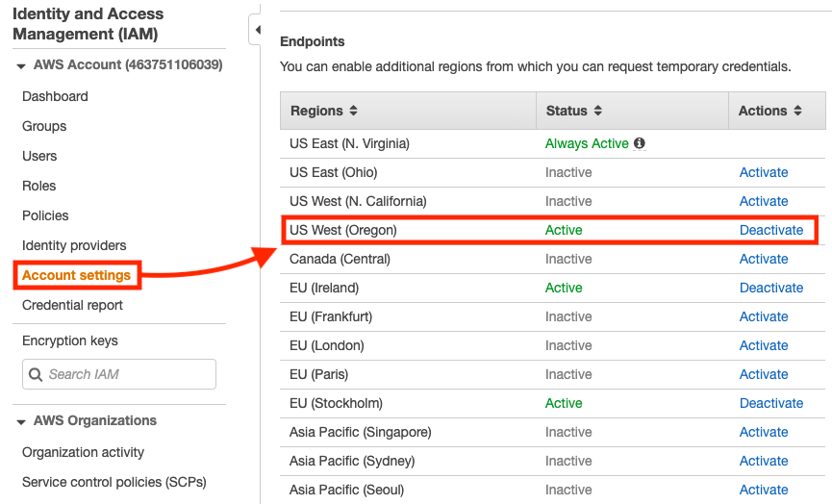
Task: Collapse the AWS Account section triangle
Action: click(21, 66)
